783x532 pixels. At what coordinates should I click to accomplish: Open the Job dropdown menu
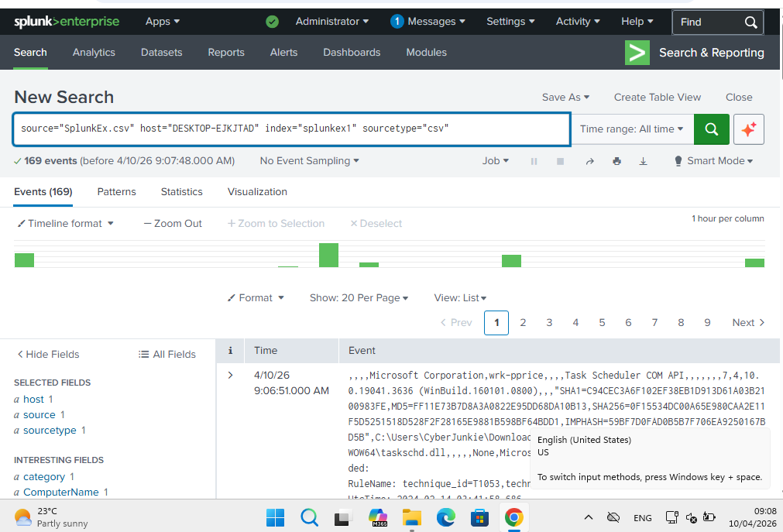click(x=496, y=161)
